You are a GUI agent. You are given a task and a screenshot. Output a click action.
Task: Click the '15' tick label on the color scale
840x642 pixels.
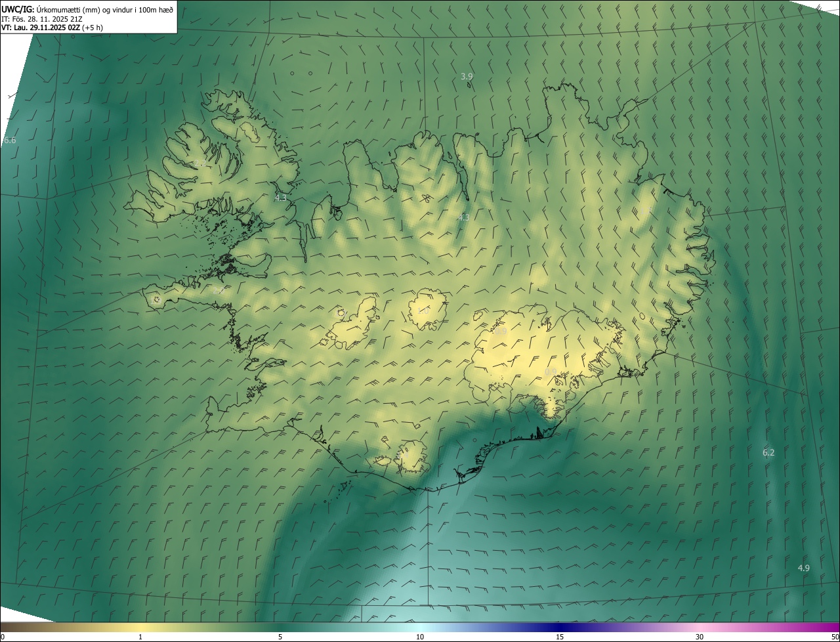(560, 637)
